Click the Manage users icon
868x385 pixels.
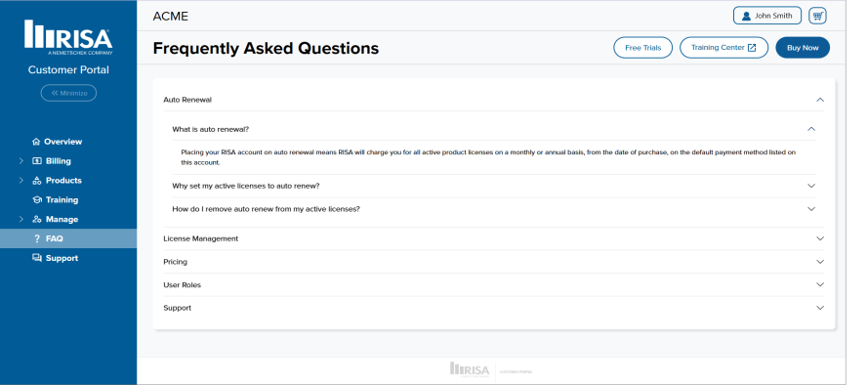[x=37, y=219]
